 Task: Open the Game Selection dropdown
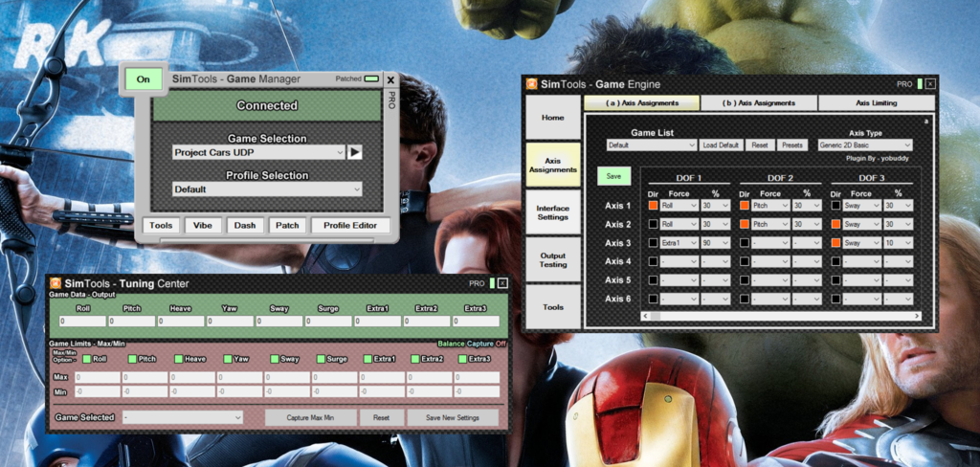(x=258, y=152)
